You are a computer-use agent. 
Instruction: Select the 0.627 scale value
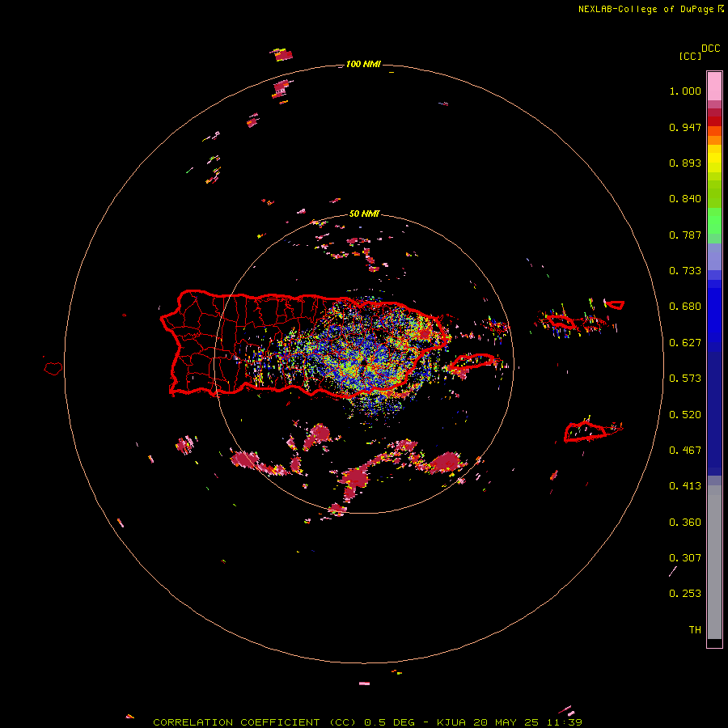pos(685,343)
